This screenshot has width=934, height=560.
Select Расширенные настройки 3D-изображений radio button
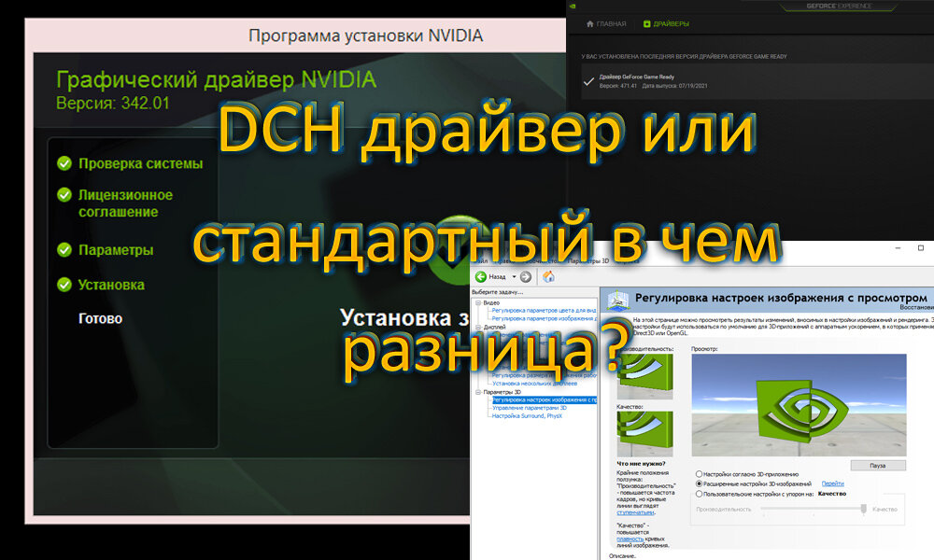click(x=700, y=483)
